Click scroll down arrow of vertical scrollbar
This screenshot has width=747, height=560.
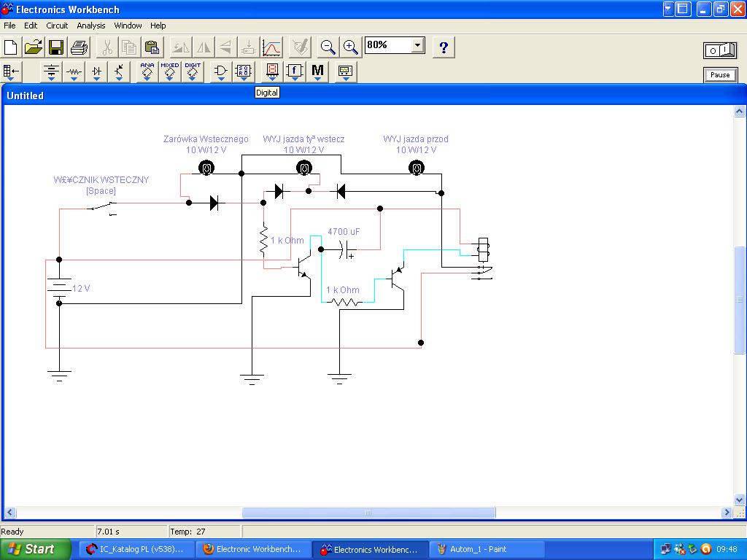pyautogui.click(x=740, y=500)
